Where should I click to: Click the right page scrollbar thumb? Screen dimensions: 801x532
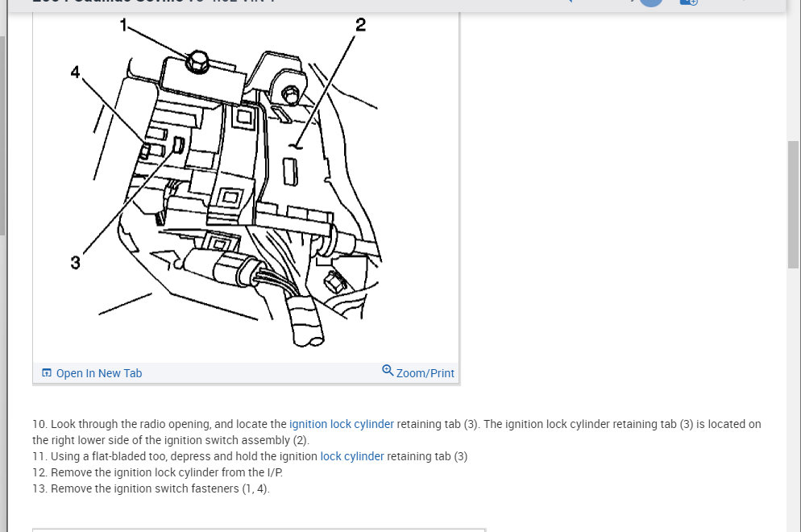793,205
